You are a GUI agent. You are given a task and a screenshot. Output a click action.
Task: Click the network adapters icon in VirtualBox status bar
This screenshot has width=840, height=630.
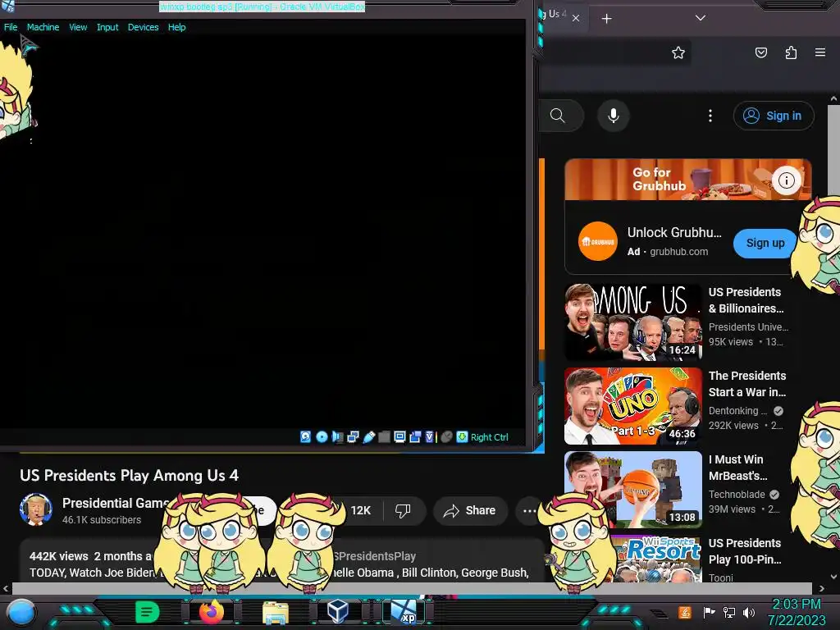(x=353, y=437)
